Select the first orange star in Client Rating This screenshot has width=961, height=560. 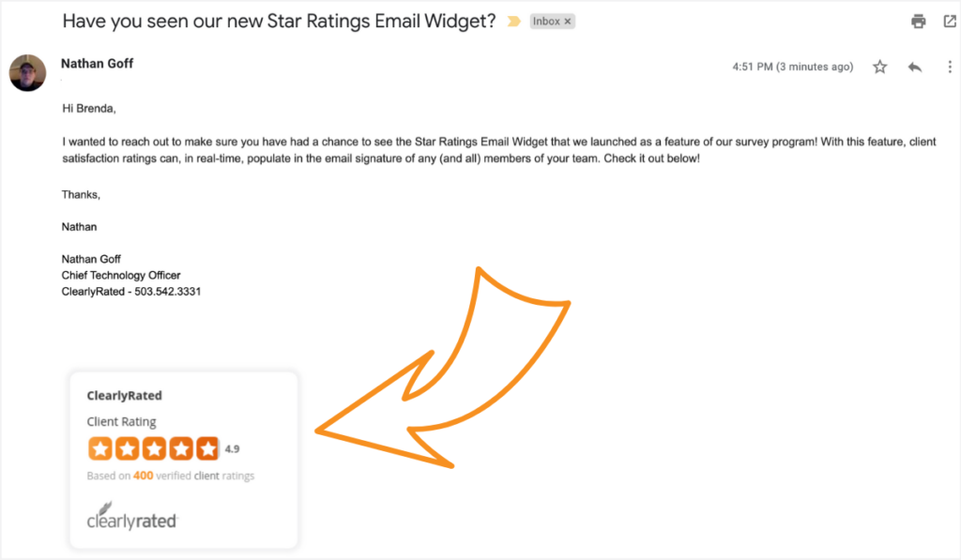pos(99,448)
